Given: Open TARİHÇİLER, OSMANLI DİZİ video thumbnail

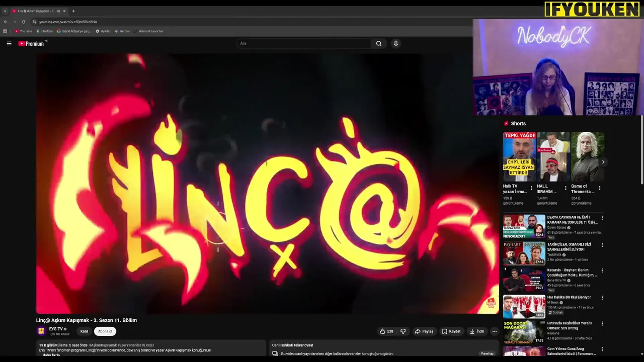Looking at the screenshot, I should coord(524,253).
